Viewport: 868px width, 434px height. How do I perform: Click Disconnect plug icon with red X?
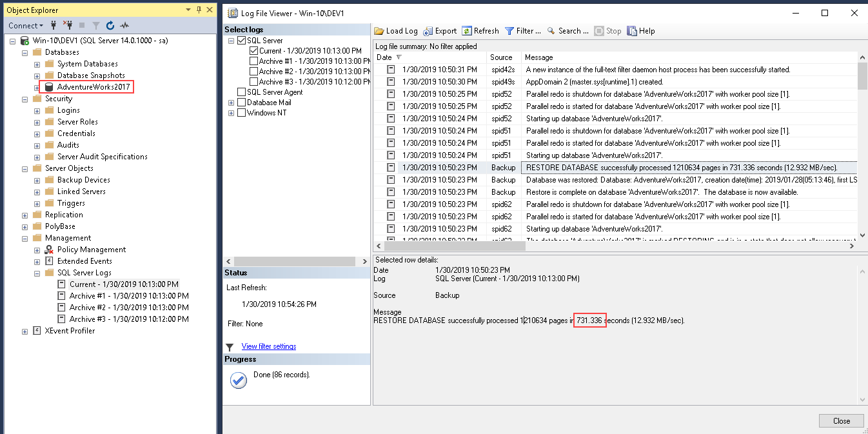[68, 26]
